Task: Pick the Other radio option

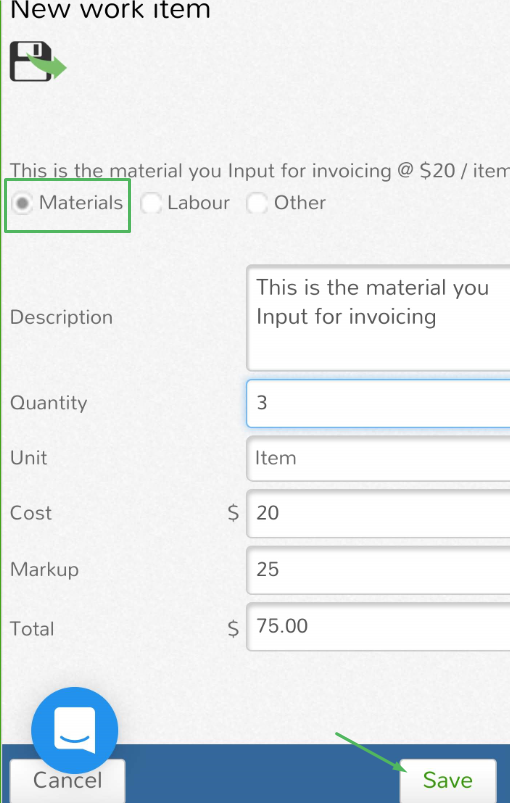Action: (x=257, y=203)
